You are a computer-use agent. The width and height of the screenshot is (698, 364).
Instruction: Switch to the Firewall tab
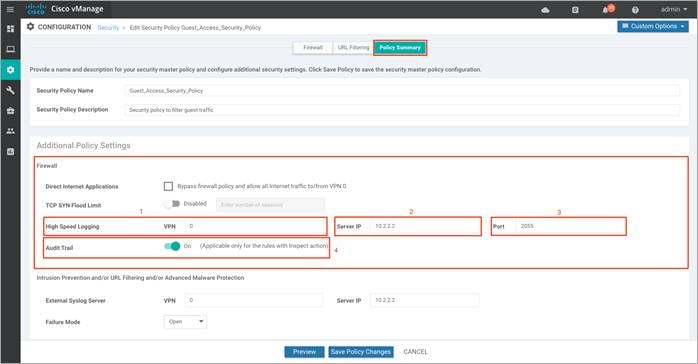point(313,48)
